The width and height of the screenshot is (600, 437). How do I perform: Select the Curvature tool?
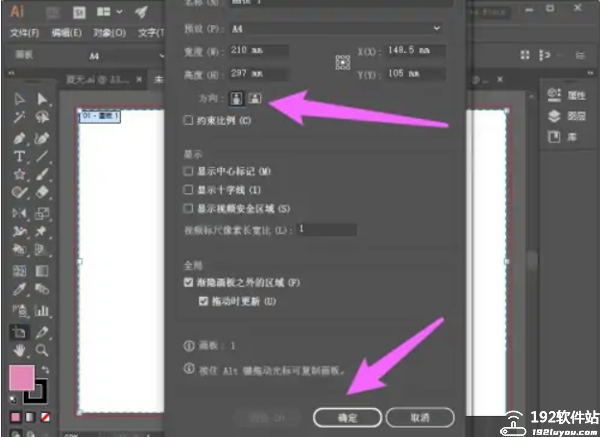[42, 138]
